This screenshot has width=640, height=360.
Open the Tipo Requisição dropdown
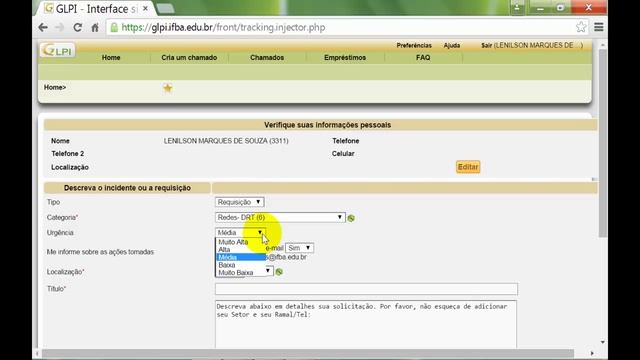coord(240,202)
